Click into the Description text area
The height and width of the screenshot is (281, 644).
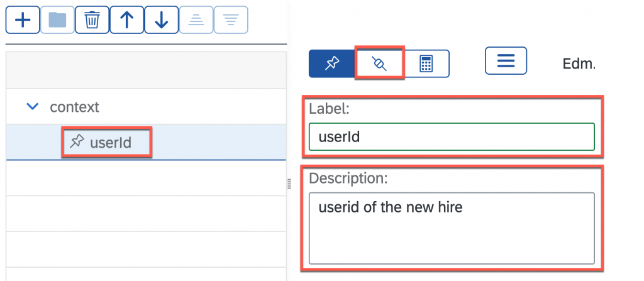coord(452,228)
